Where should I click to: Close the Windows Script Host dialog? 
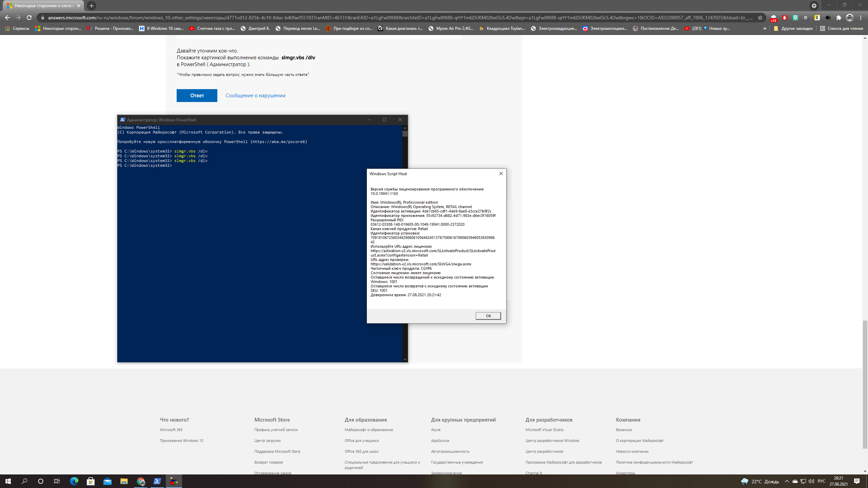(501, 174)
